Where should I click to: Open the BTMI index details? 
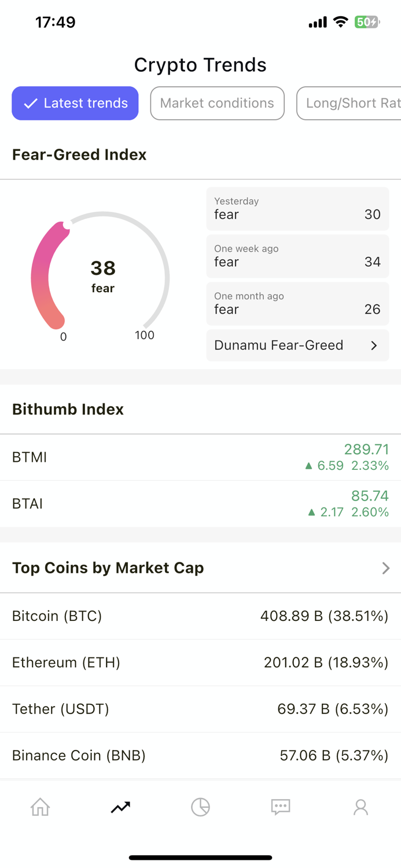coord(200,457)
